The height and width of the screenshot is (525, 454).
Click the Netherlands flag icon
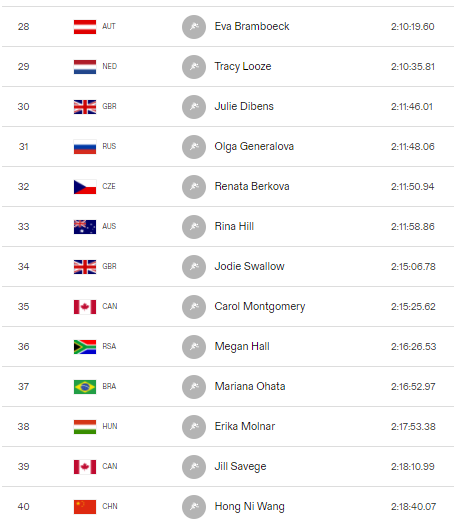tap(85, 67)
